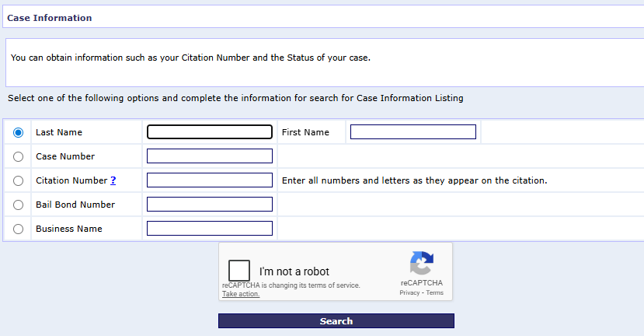Click the Business Name input field
Screen dimensions: 644x336
point(210,229)
